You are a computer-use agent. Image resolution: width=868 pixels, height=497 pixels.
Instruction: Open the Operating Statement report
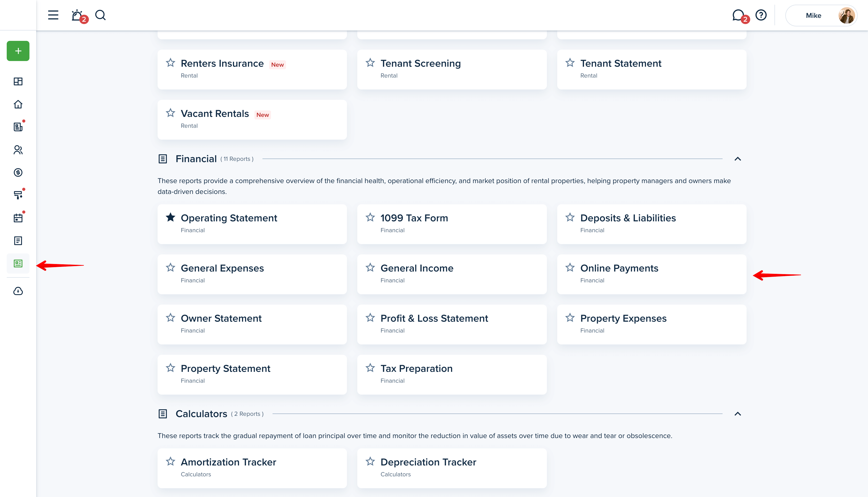pos(252,224)
